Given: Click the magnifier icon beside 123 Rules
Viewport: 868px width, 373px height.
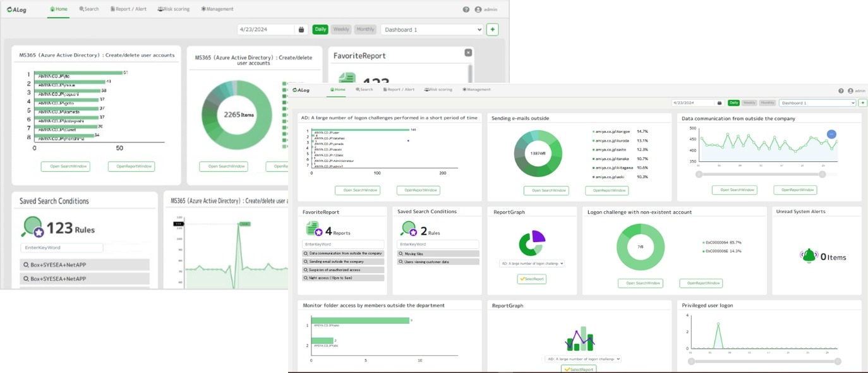Looking at the screenshot, I should point(32,227).
